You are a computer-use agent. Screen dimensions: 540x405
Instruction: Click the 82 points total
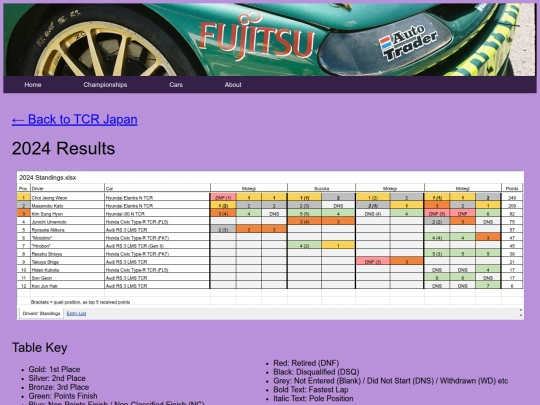pos(512,214)
